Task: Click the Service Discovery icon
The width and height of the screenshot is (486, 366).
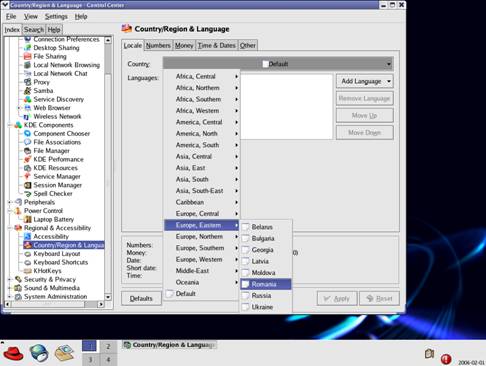Action: (x=28, y=99)
